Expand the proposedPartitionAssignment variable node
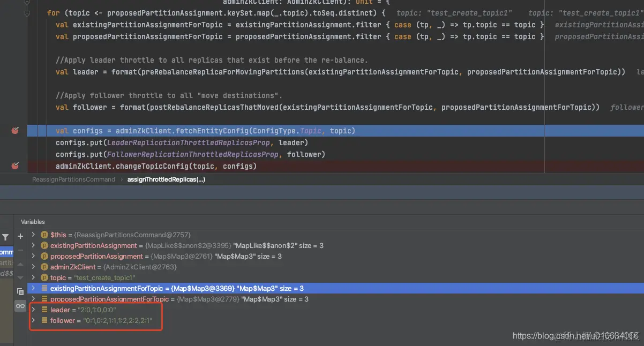The image size is (644, 346). (33, 256)
